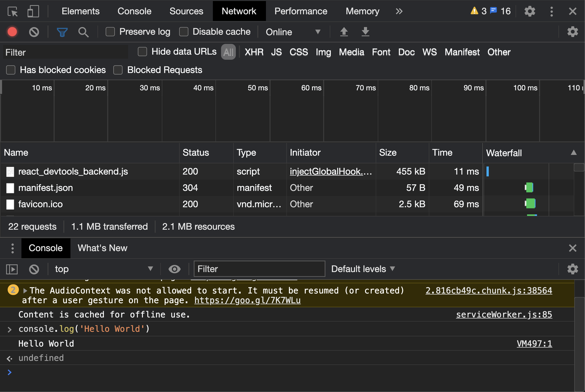
Task: Click the clear network log icon
Action: click(x=35, y=31)
